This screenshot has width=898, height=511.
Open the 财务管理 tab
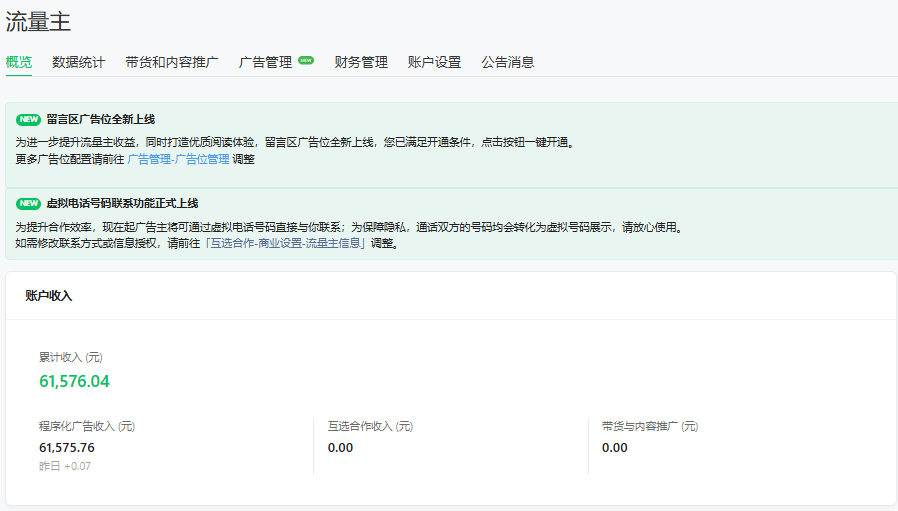tap(361, 62)
